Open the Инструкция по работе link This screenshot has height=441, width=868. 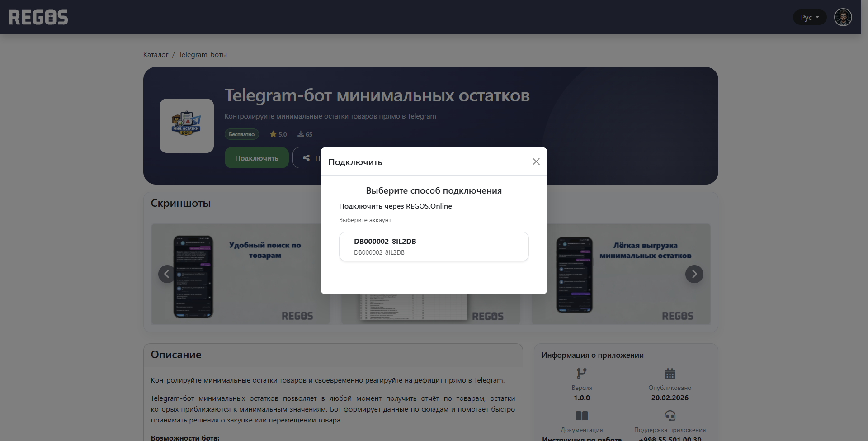(x=581, y=439)
